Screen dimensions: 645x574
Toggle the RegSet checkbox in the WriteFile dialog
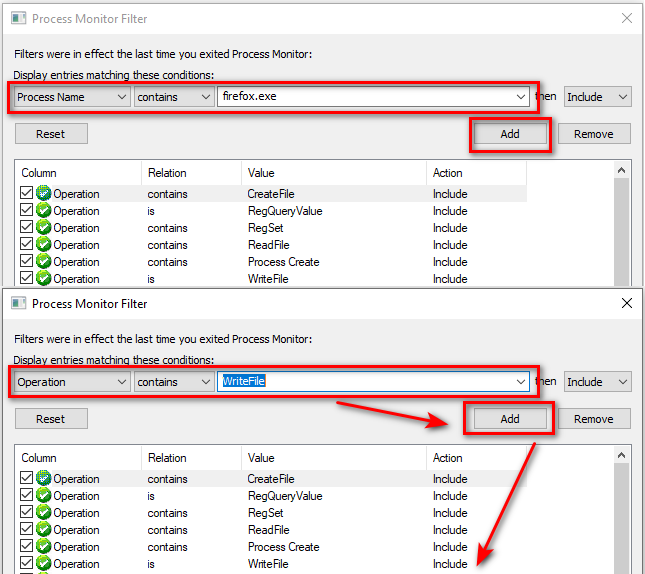tap(26, 513)
